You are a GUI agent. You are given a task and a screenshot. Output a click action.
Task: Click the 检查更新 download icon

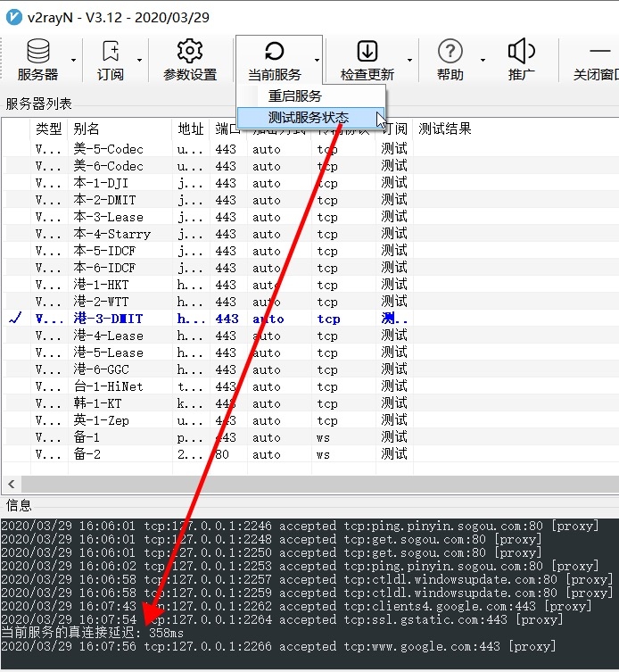(x=367, y=52)
